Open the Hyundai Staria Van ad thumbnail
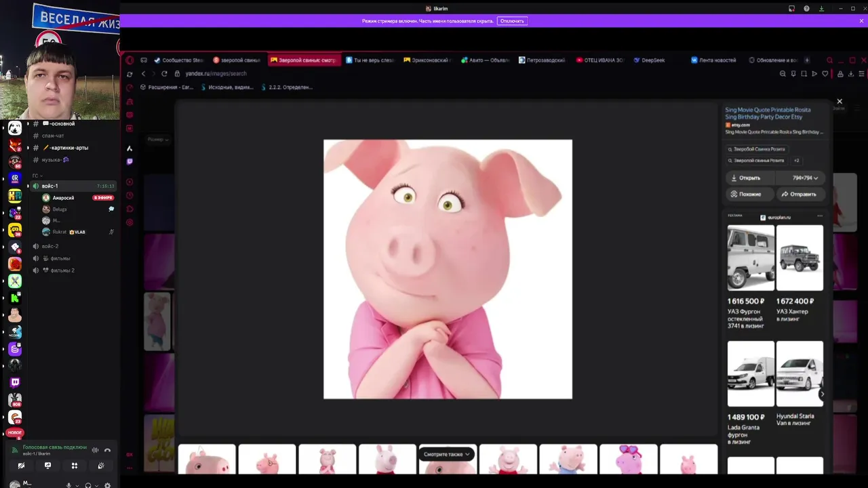This screenshot has width=868, height=488. tap(800, 373)
